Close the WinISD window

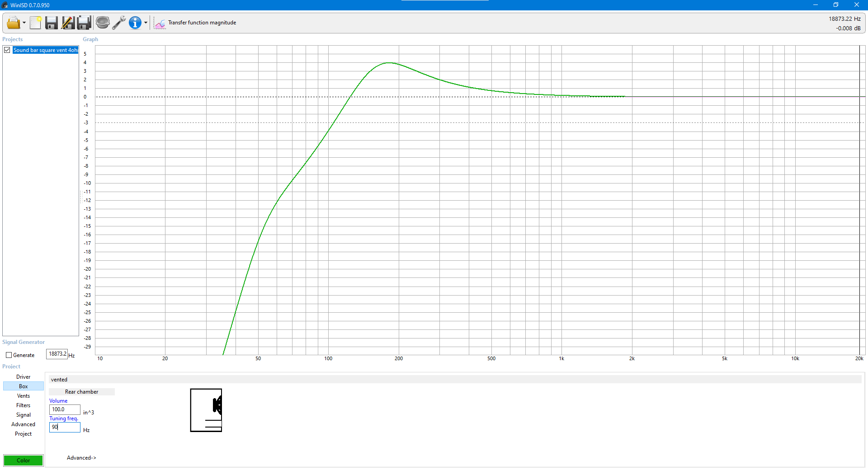coord(857,5)
